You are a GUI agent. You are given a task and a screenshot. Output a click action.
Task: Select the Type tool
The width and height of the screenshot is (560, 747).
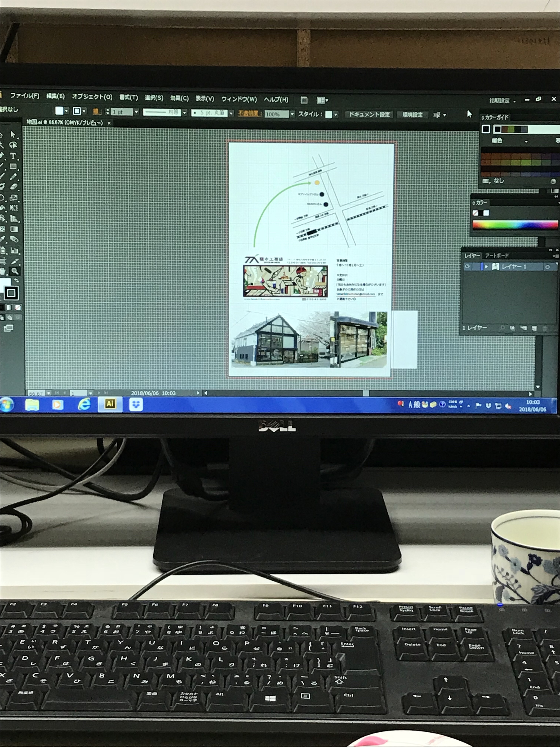(x=13, y=156)
